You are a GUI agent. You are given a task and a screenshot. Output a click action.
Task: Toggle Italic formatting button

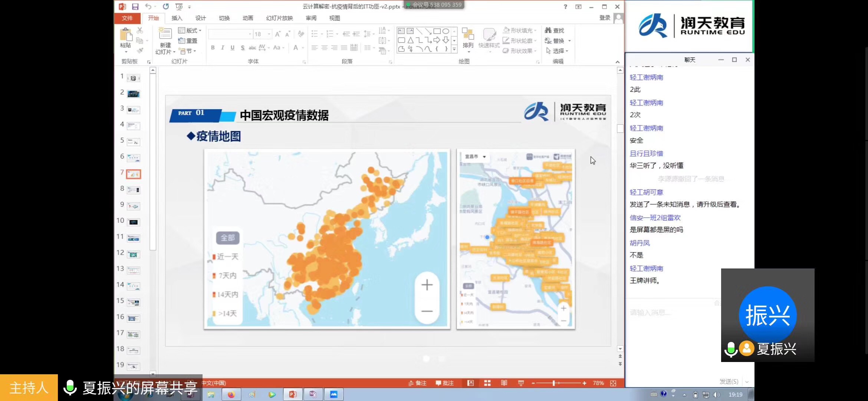click(x=223, y=48)
